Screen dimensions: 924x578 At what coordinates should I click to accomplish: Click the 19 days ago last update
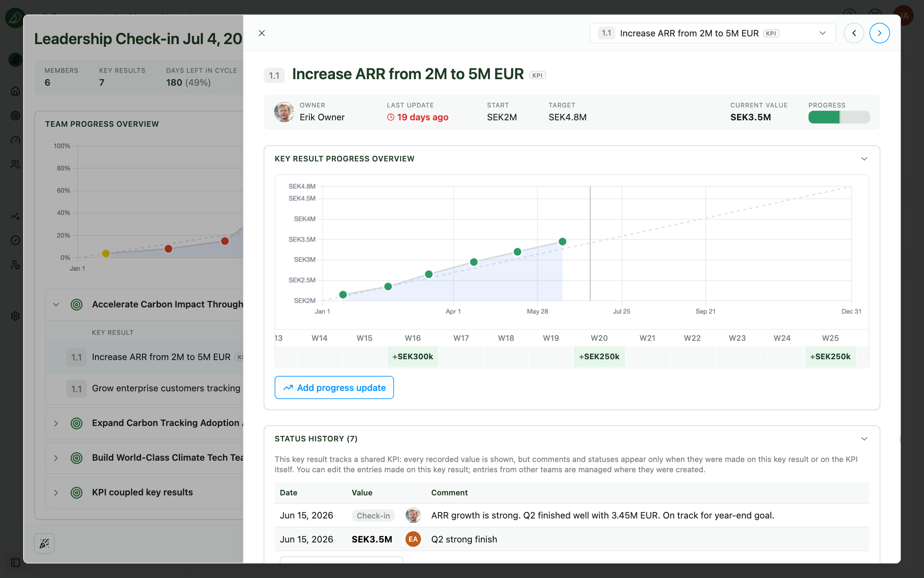(x=418, y=117)
